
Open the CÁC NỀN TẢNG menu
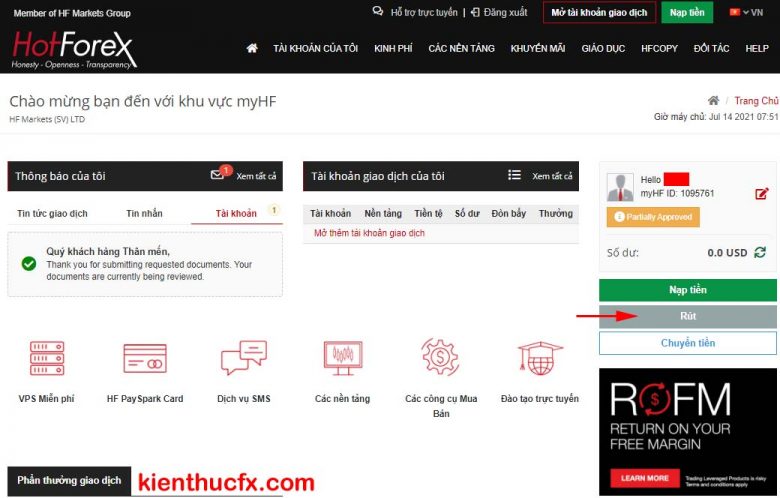462,48
